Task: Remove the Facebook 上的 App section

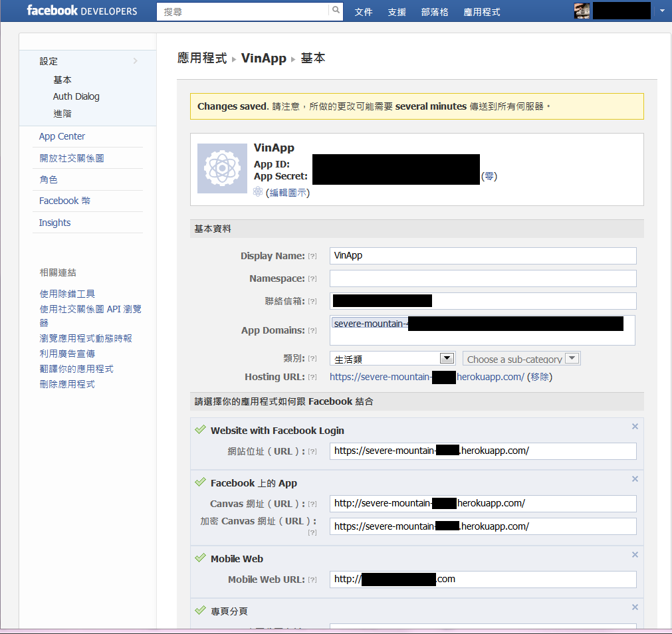Action: click(635, 478)
